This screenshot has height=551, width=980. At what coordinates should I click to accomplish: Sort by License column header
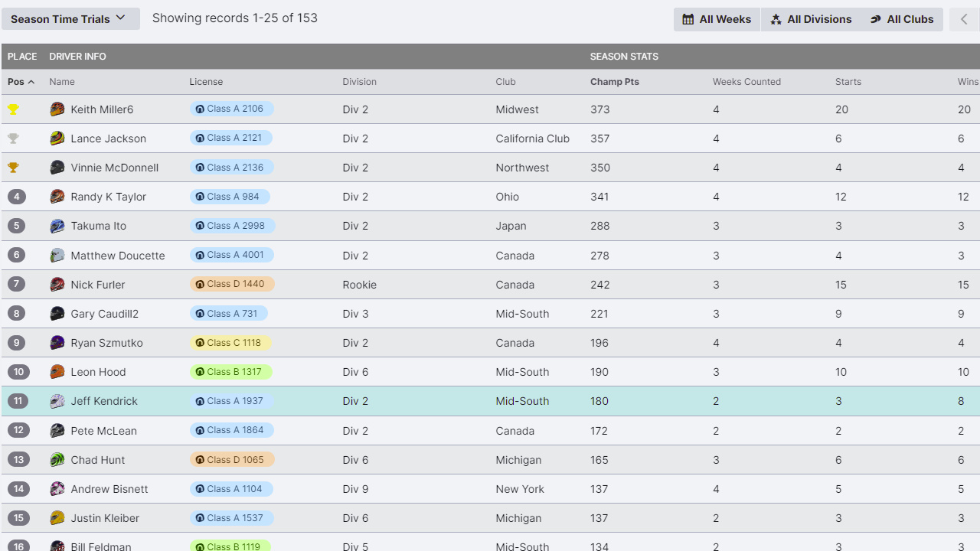tap(206, 82)
